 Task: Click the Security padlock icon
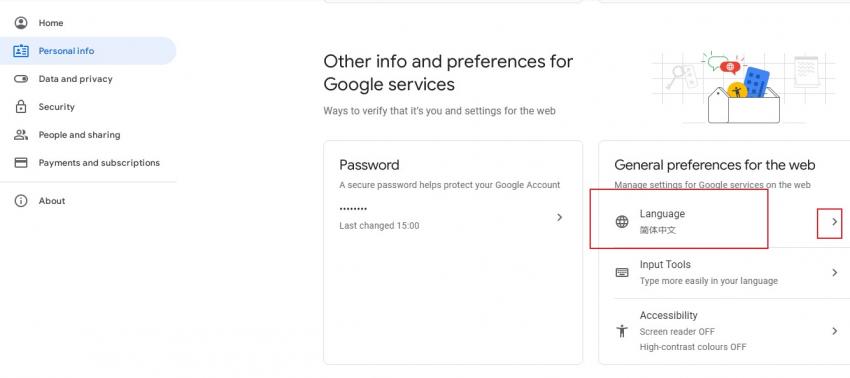click(21, 107)
